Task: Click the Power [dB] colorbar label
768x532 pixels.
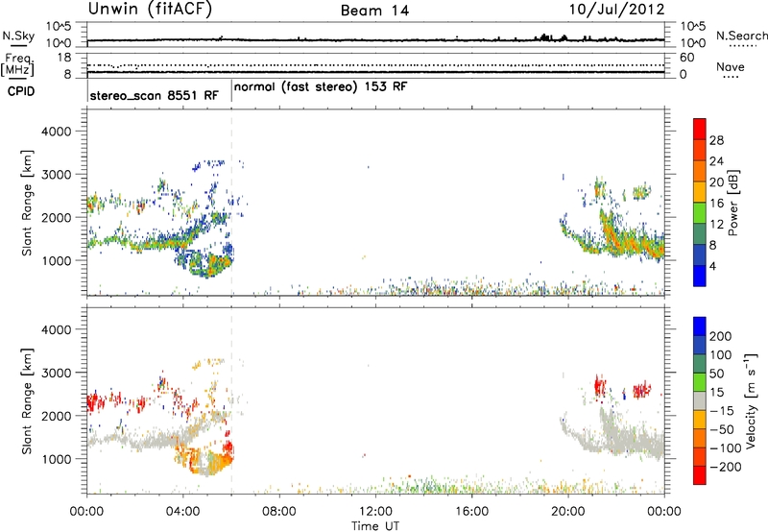Action: pos(732,203)
